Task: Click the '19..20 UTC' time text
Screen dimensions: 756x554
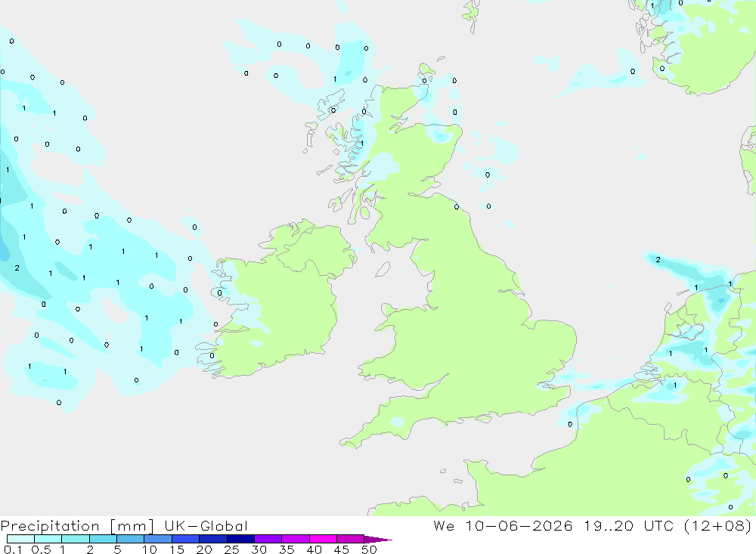Action: click(x=628, y=525)
